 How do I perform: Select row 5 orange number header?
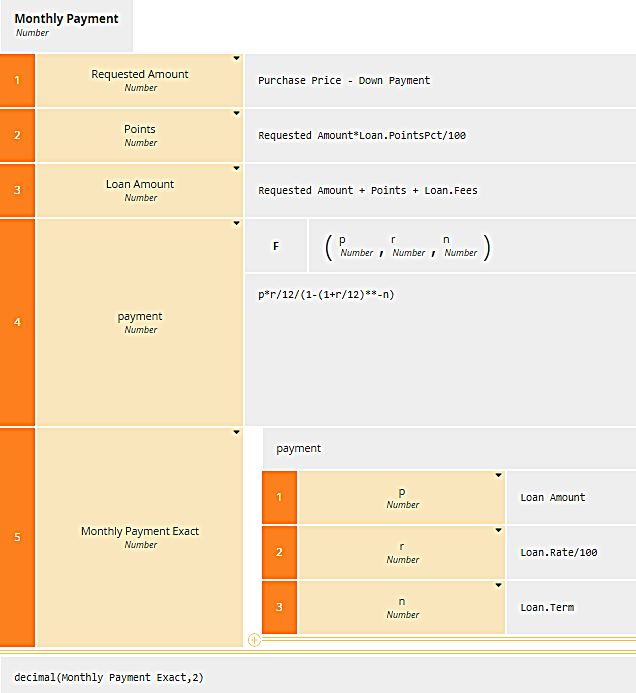pyautogui.click(x=17, y=537)
